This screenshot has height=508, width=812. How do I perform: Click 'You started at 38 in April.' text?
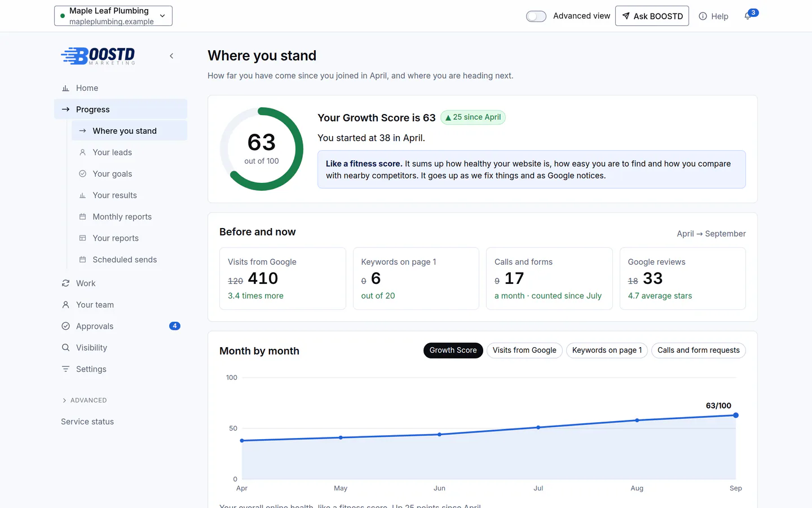coord(371,138)
